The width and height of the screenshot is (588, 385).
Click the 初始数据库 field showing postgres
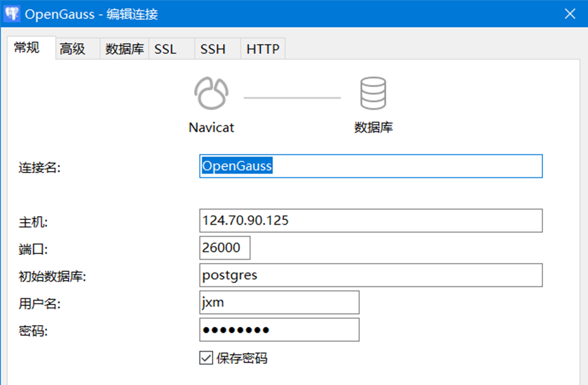click(x=371, y=275)
